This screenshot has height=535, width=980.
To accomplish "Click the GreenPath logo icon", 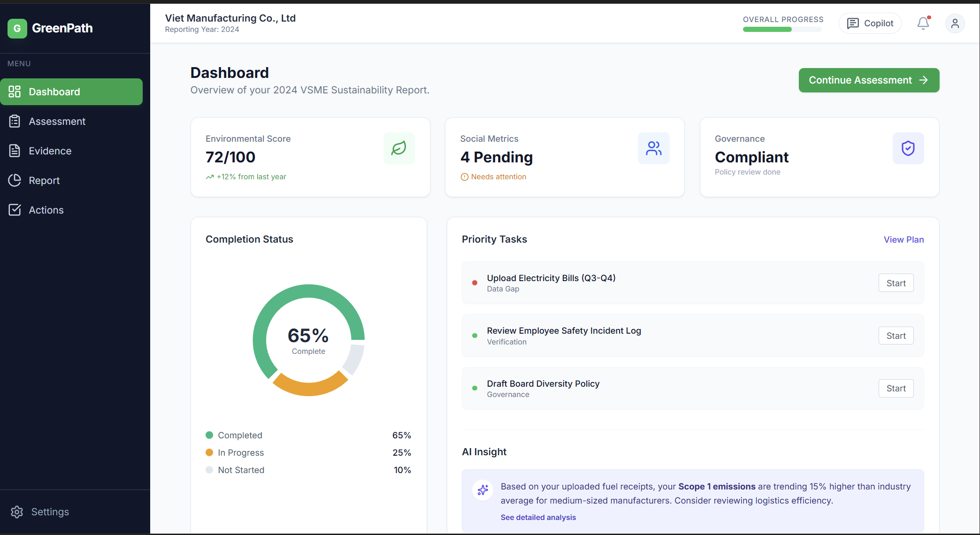I will tap(17, 29).
